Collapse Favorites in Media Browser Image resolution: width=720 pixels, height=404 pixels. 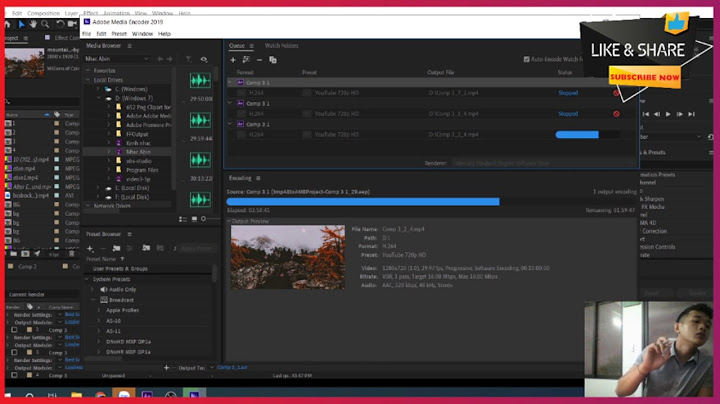88,71
